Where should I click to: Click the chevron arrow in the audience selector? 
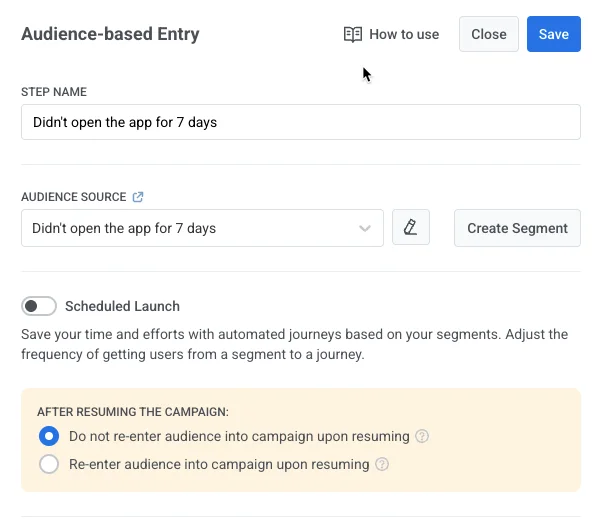coord(365,228)
